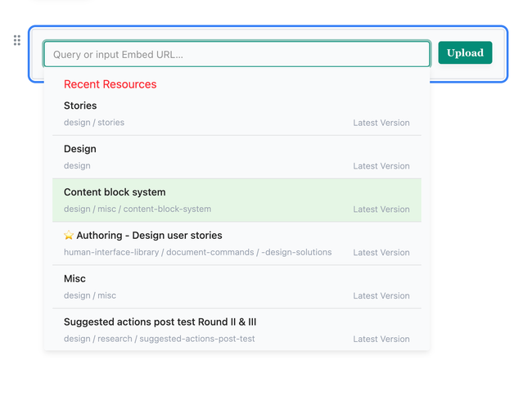Click Latest Version in the Misc row
Image resolution: width=532 pixels, height=396 pixels.
point(381,295)
